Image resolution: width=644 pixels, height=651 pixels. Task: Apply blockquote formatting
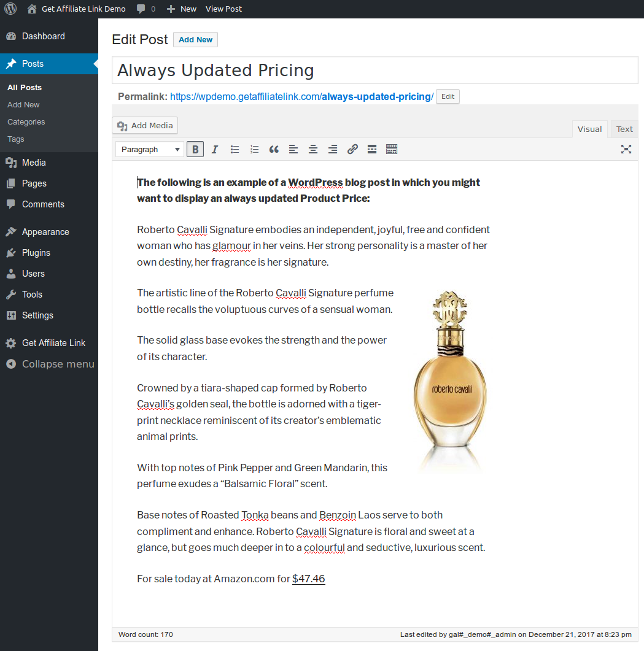pos(274,150)
